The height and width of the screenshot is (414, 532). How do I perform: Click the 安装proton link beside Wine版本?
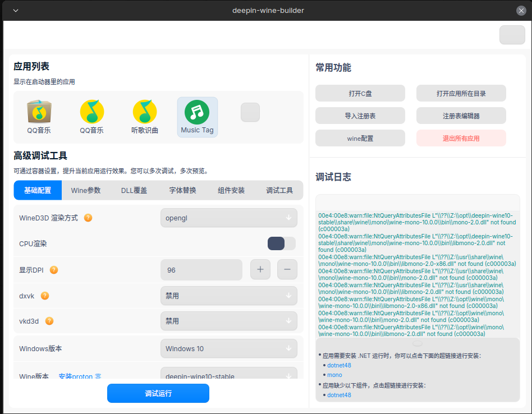[x=80, y=376]
